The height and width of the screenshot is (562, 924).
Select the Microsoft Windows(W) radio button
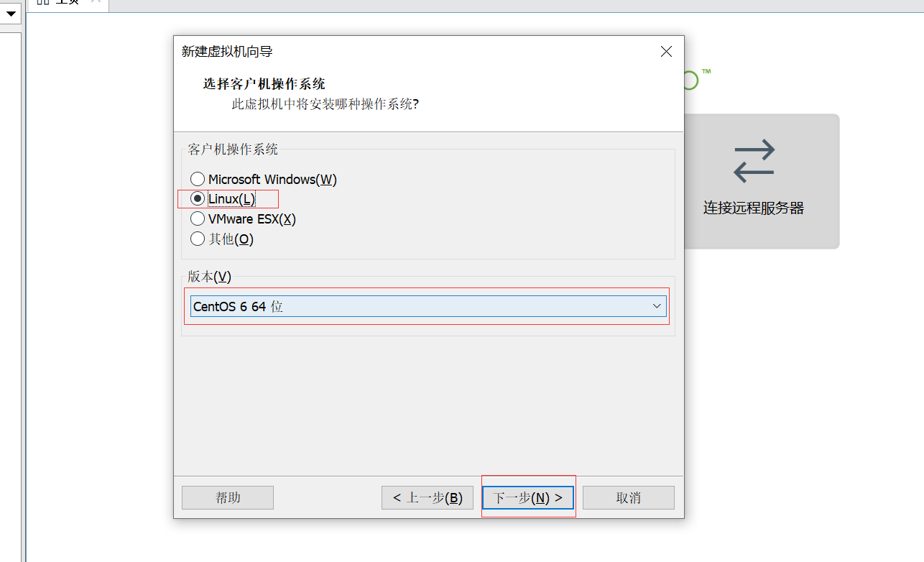point(197,179)
